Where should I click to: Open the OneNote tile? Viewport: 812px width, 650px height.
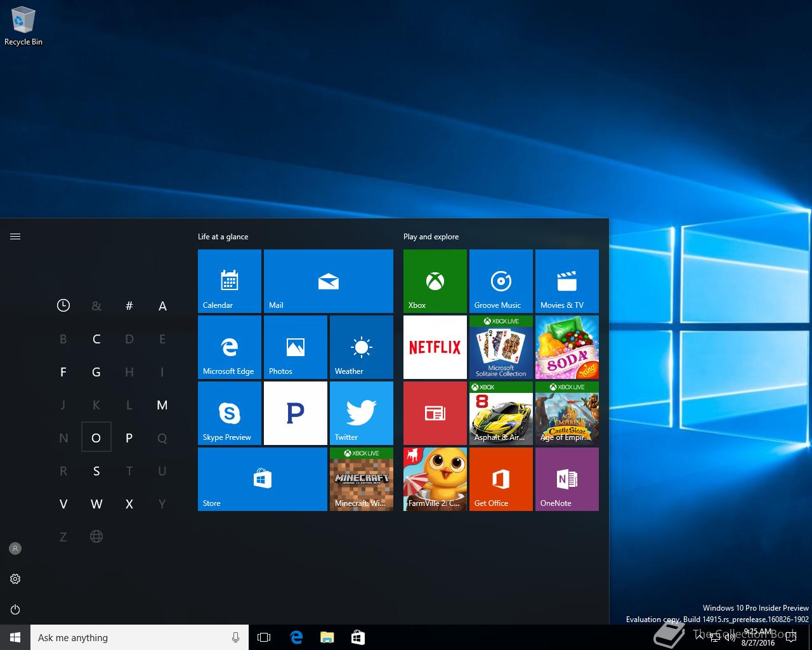(x=567, y=479)
